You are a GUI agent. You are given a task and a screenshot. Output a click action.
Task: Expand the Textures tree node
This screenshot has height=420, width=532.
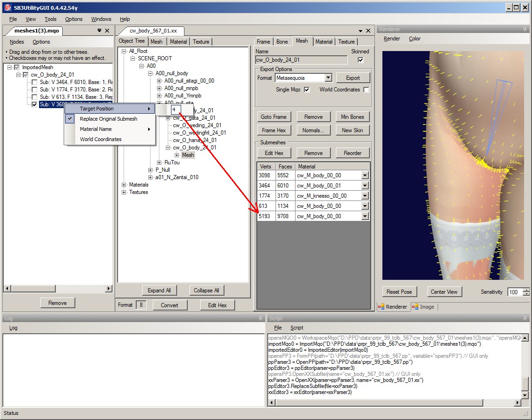(124, 192)
